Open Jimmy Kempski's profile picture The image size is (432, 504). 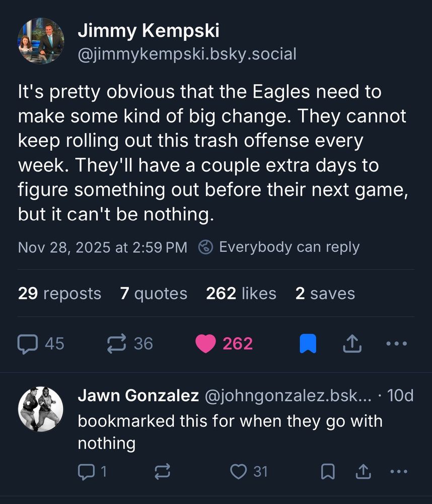point(41,41)
